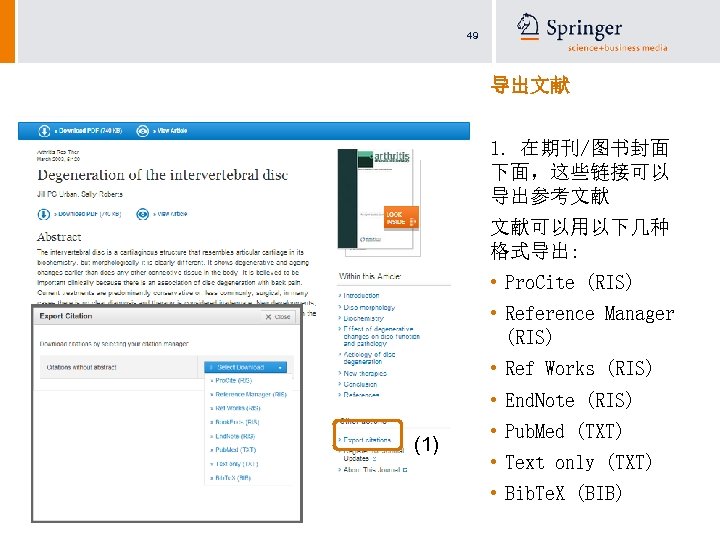Choose Text only (TXT) download option
Screen dimensions: 720x540
[234, 464]
